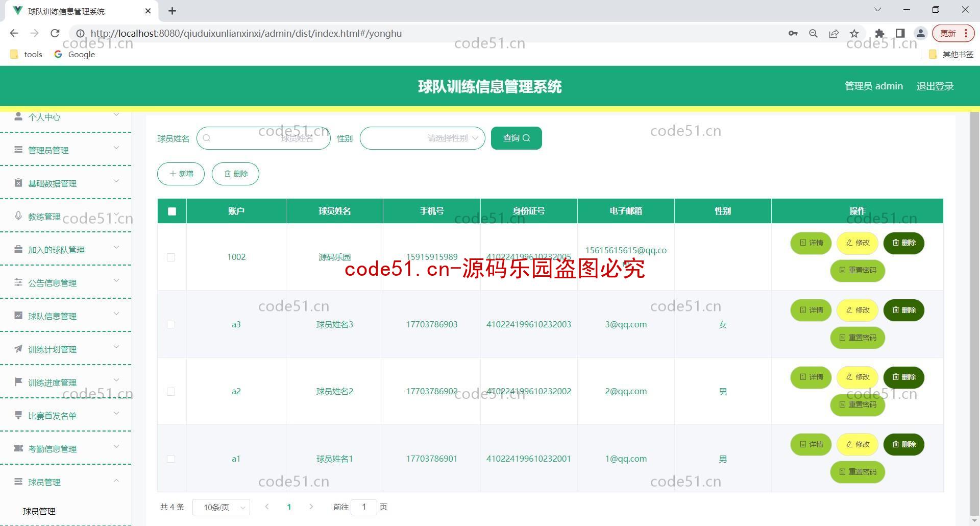Open the 比赛首发名单 menu

(x=65, y=415)
